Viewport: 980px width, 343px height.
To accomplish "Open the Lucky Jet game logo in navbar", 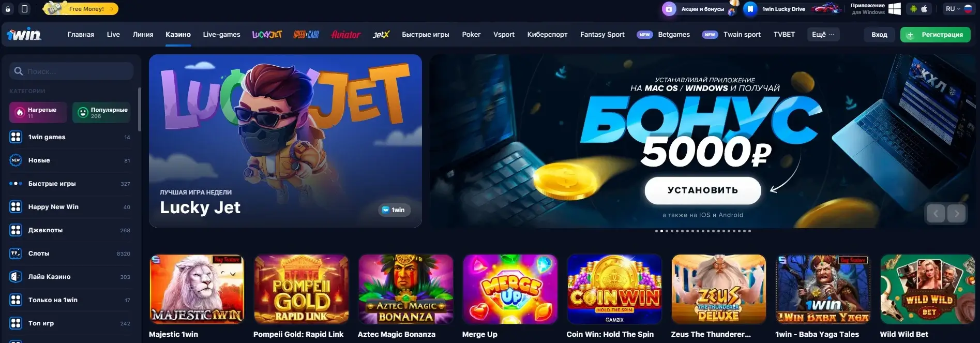I will [x=267, y=35].
